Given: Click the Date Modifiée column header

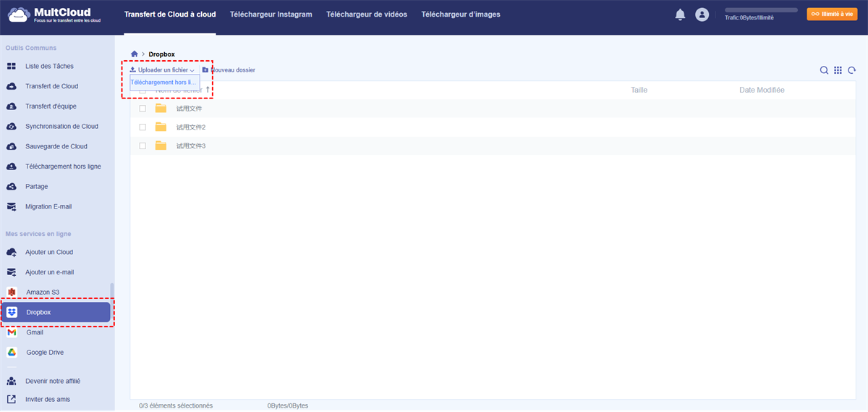Looking at the screenshot, I should pyautogui.click(x=762, y=90).
